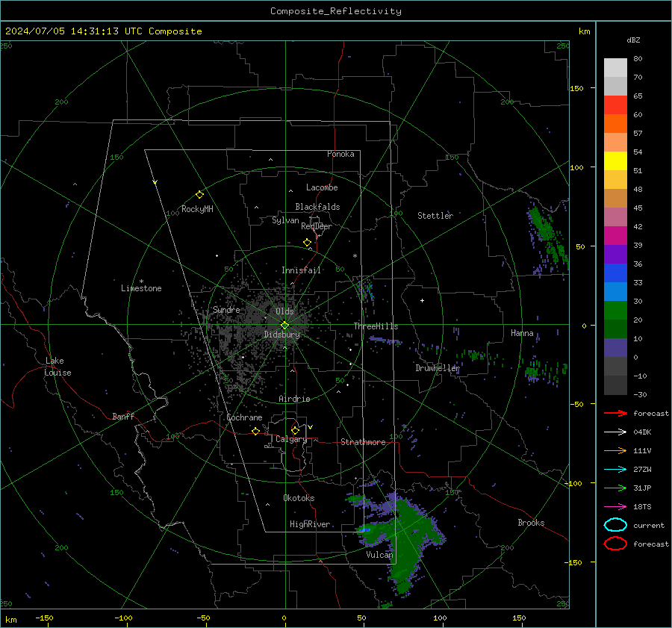Viewport: 672px width, 628px height.
Task: Click the -100 tick label on bottom axis
Action: (123, 618)
